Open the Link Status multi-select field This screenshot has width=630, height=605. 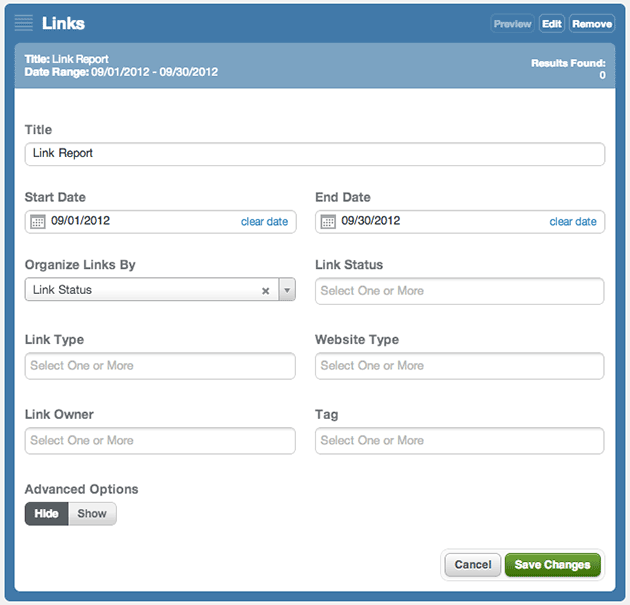point(459,291)
